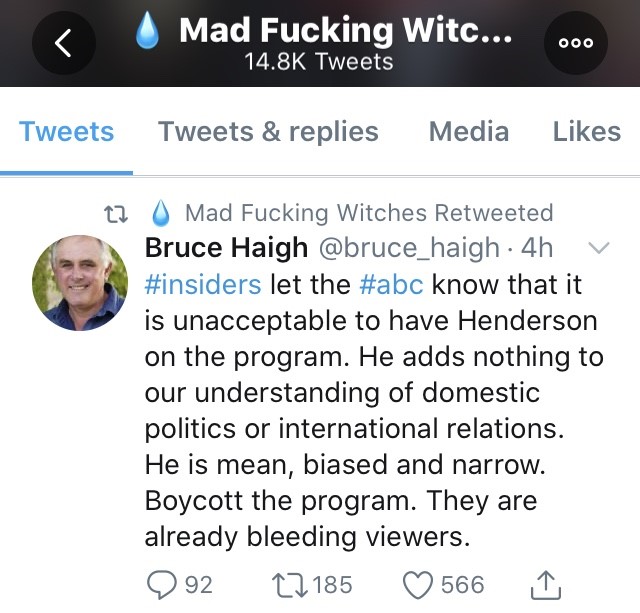Tap water droplet beside Retweeted label
This screenshot has width=640, height=613.
(x=161, y=213)
